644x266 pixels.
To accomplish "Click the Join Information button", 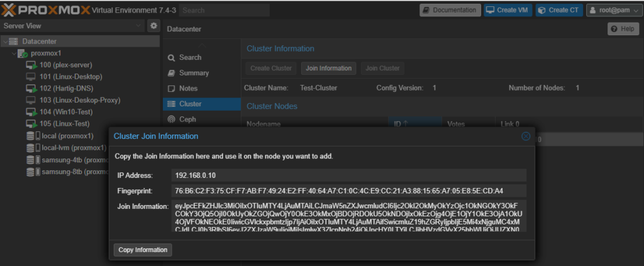I will pyautogui.click(x=328, y=68).
